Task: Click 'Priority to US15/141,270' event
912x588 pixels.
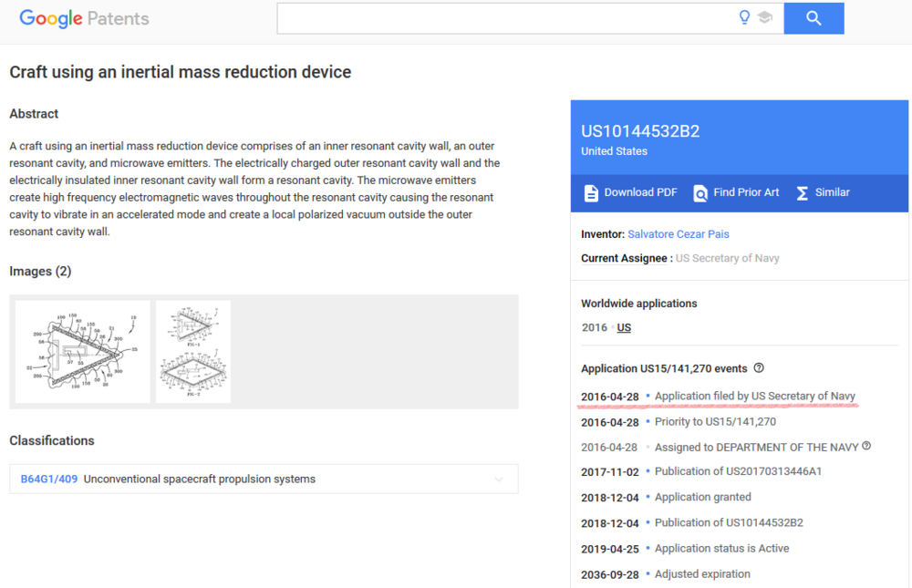Action: pyautogui.click(x=715, y=422)
